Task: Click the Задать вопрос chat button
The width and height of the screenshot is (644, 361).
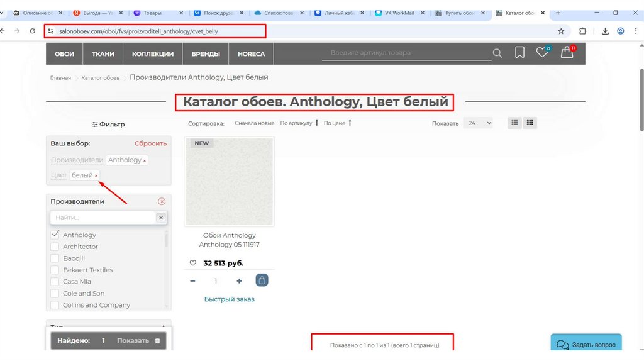Action: coord(586,344)
